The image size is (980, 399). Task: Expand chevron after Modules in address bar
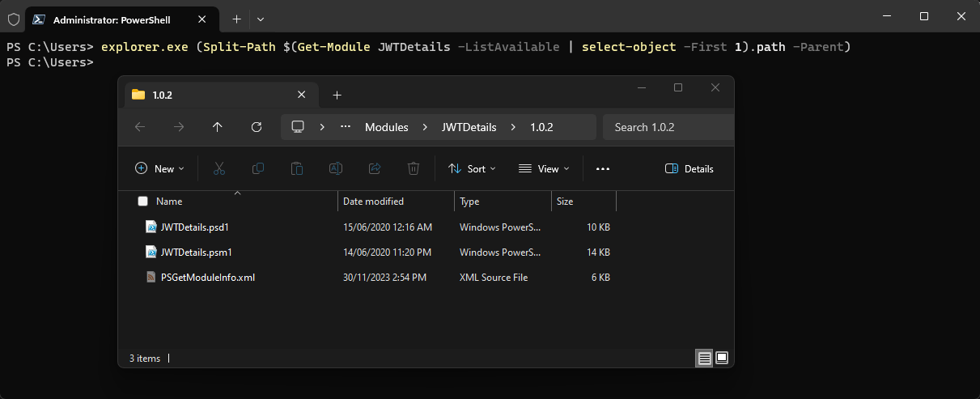tap(426, 127)
